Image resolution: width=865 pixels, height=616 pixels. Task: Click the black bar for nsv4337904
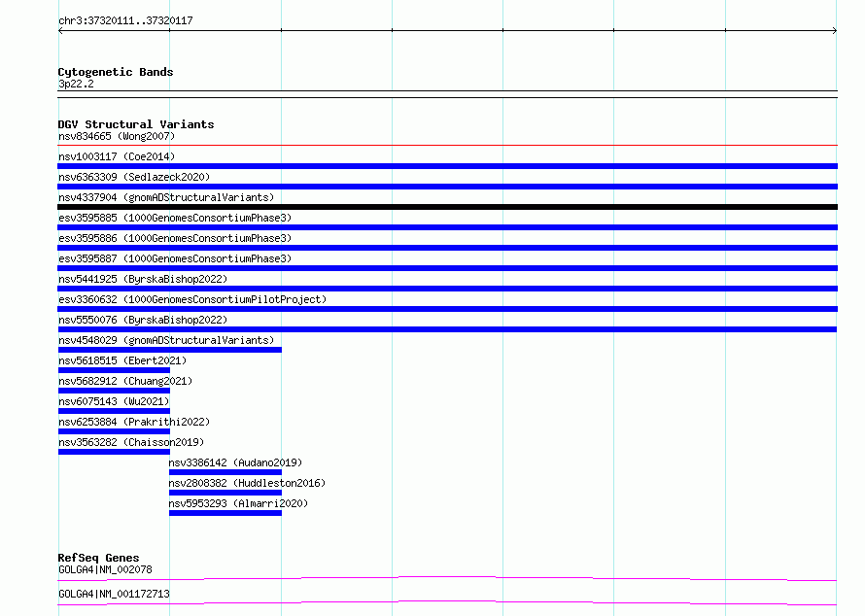coord(447,207)
